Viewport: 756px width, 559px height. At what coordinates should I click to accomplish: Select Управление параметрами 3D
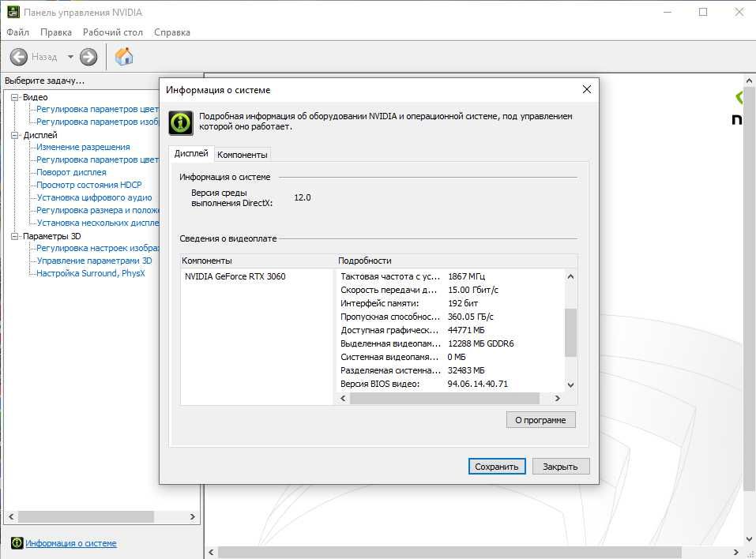[94, 261]
